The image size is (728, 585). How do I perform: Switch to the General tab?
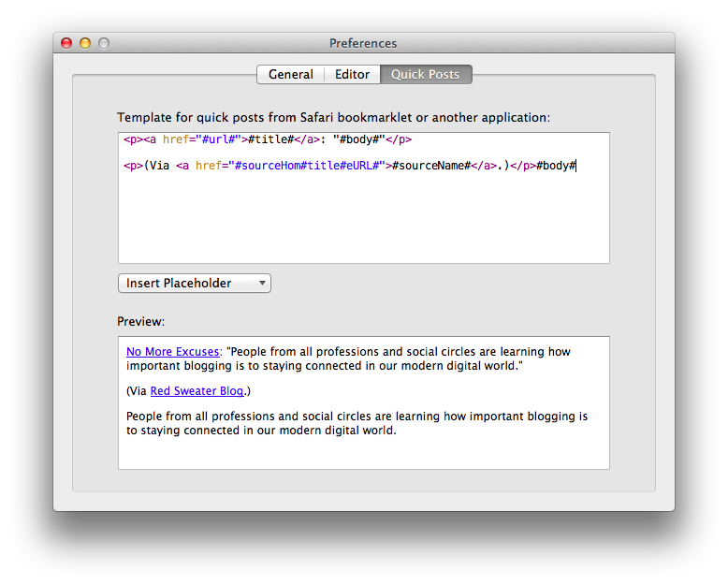pos(290,75)
